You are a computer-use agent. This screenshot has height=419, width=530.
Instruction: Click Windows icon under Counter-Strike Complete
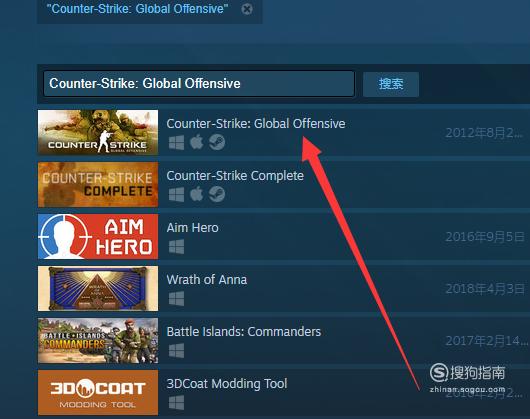click(x=176, y=194)
